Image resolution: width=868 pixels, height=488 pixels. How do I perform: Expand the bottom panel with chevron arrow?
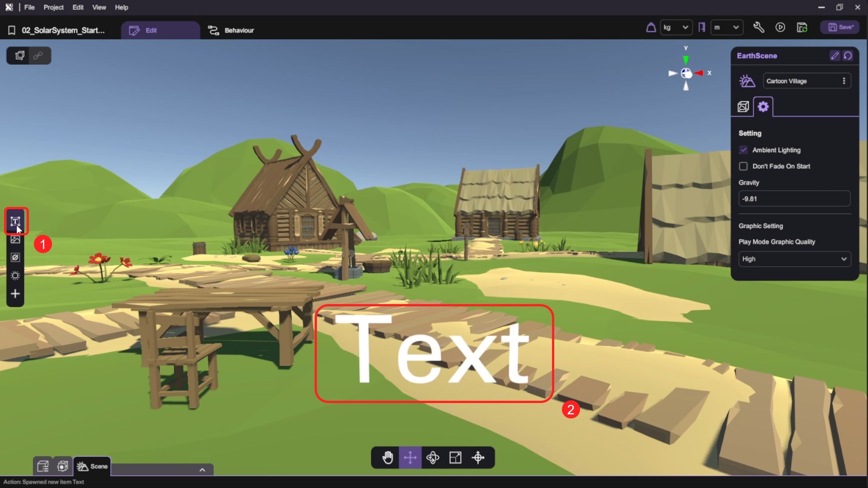202,470
